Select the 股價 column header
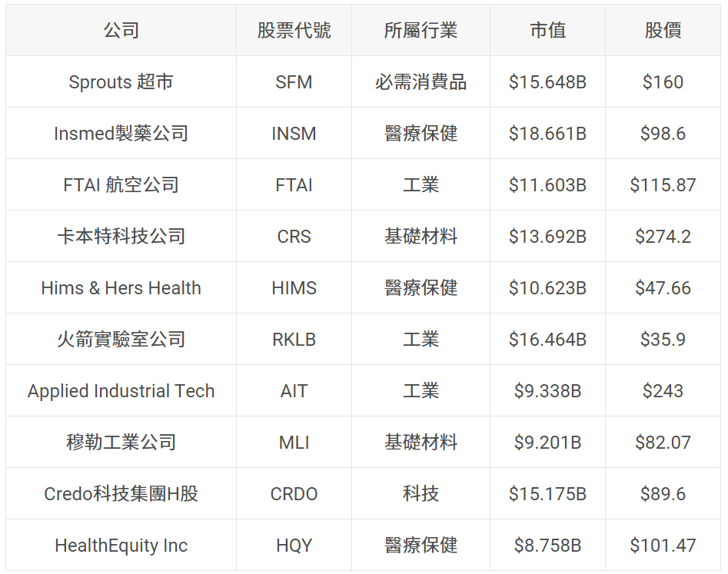The image size is (728, 574). click(663, 31)
